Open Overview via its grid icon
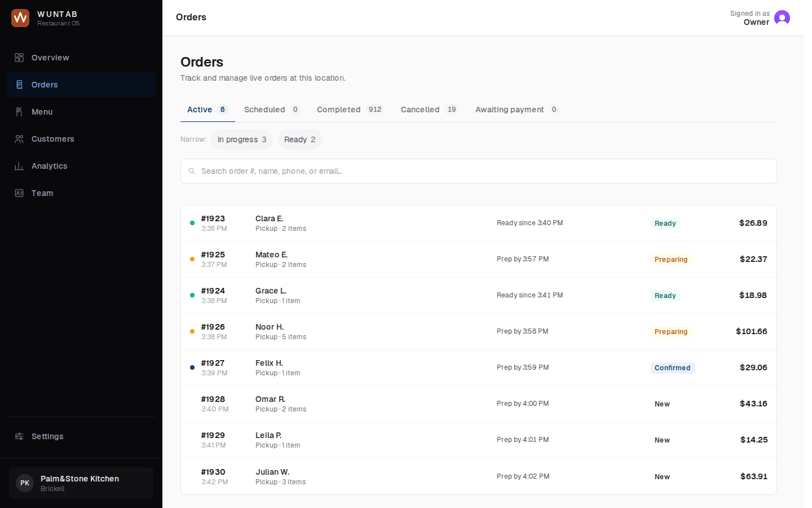 click(19, 58)
